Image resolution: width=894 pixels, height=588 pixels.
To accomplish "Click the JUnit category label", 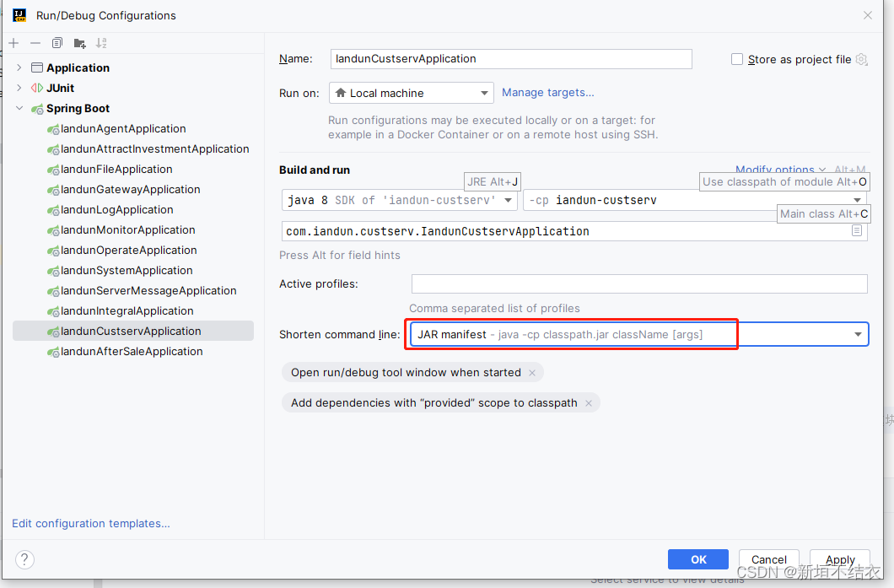I will (60, 88).
